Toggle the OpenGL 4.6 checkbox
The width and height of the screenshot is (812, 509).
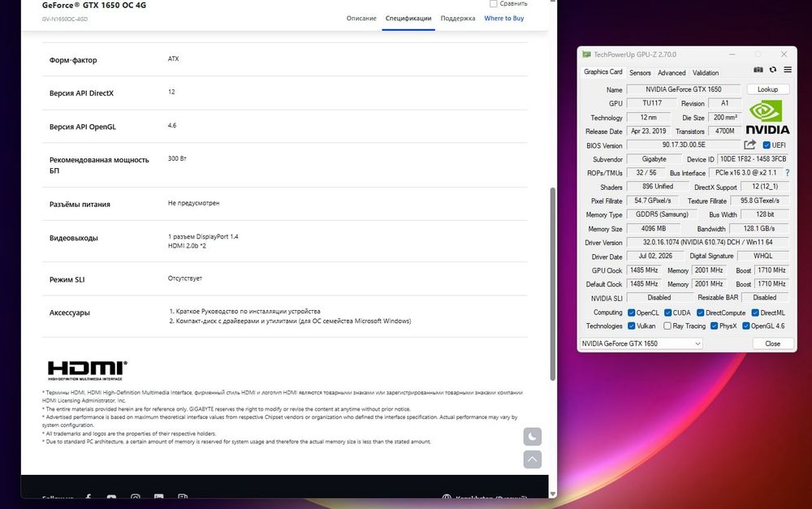(745, 326)
